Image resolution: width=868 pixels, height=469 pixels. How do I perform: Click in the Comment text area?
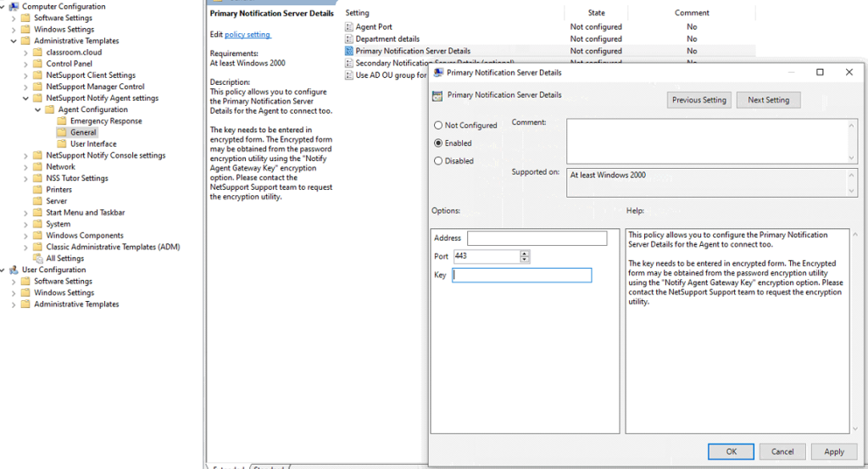click(x=707, y=141)
